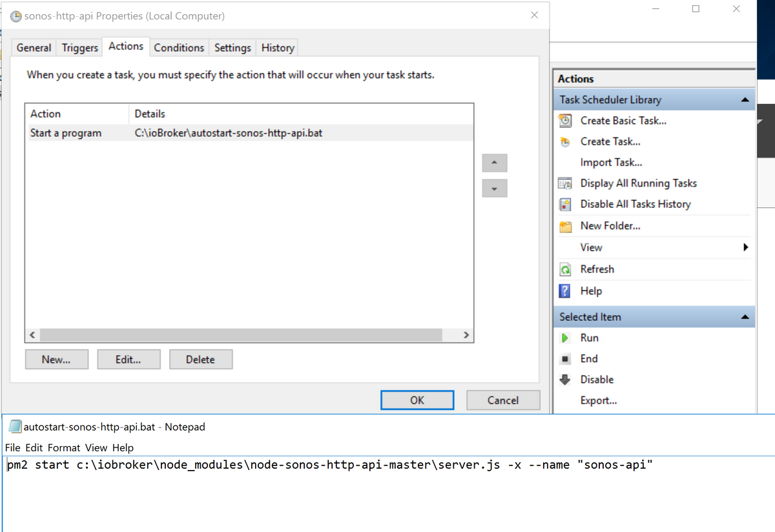
Task: Click Create Task... action
Action: 610,141
